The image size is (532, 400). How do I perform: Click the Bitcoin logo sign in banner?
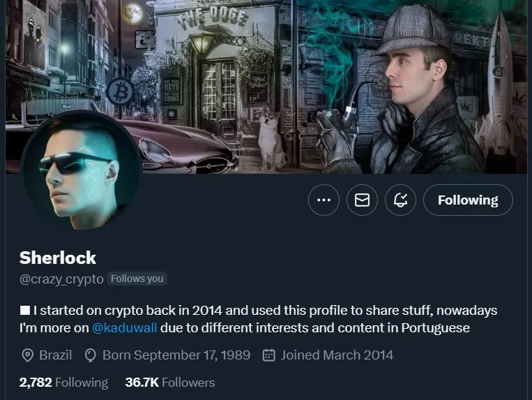point(119,91)
